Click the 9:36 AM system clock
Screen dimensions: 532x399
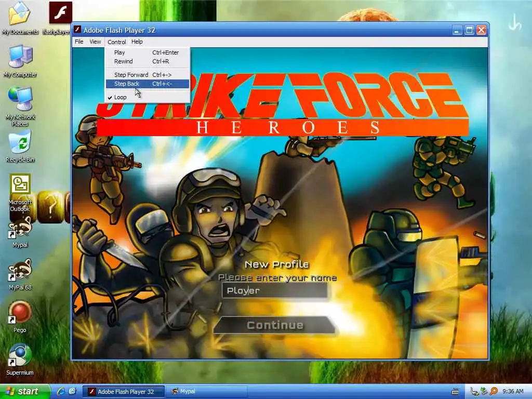click(x=513, y=392)
